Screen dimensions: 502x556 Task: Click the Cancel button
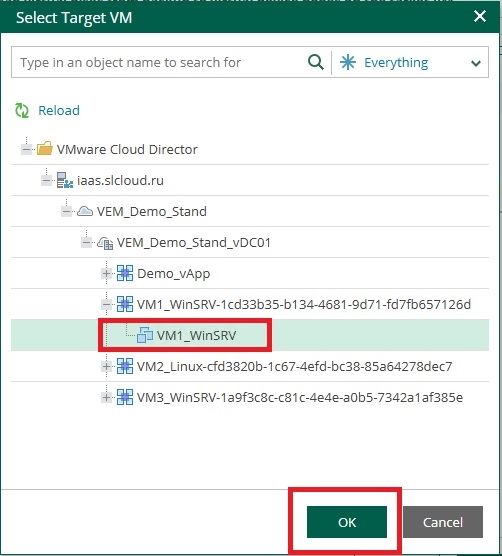click(443, 522)
